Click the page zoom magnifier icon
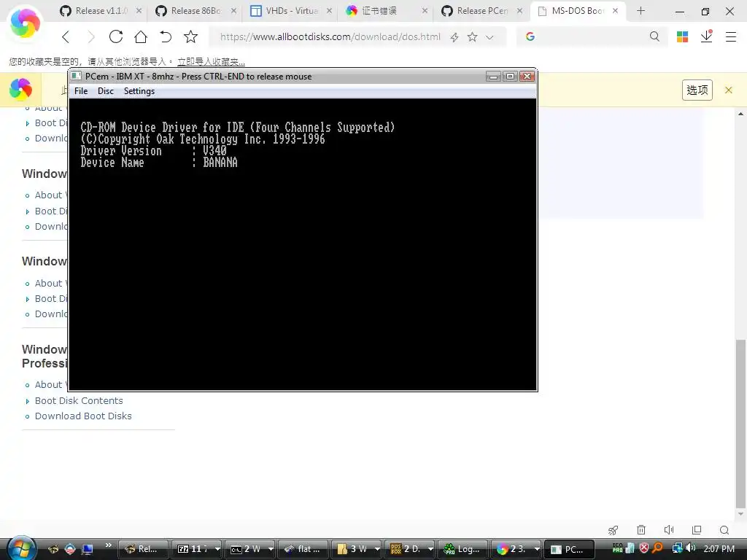 click(724, 530)
